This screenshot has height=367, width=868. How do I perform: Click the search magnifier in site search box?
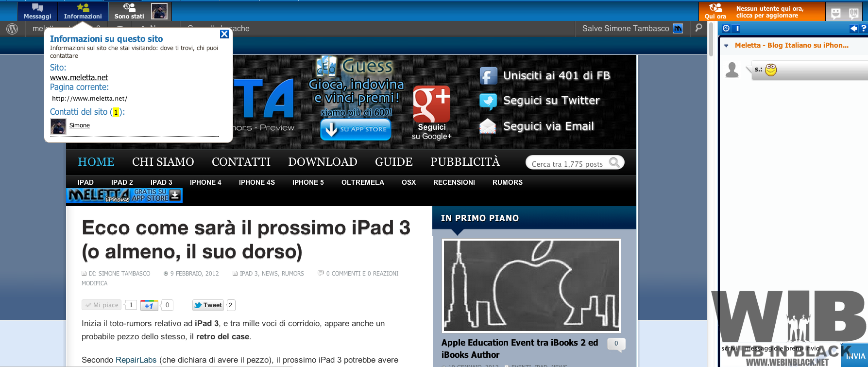(x=614, y=162)
